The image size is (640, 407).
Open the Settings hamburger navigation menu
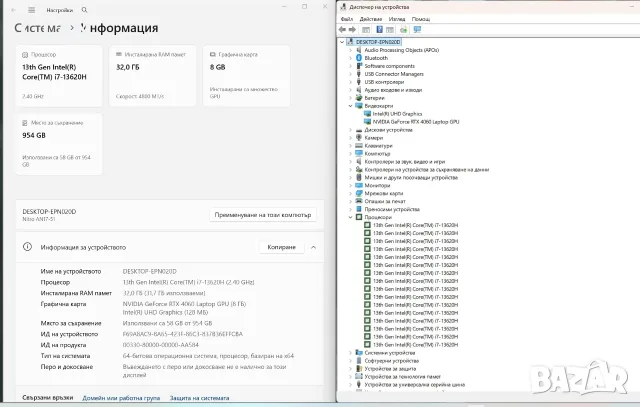coord(31,10)
